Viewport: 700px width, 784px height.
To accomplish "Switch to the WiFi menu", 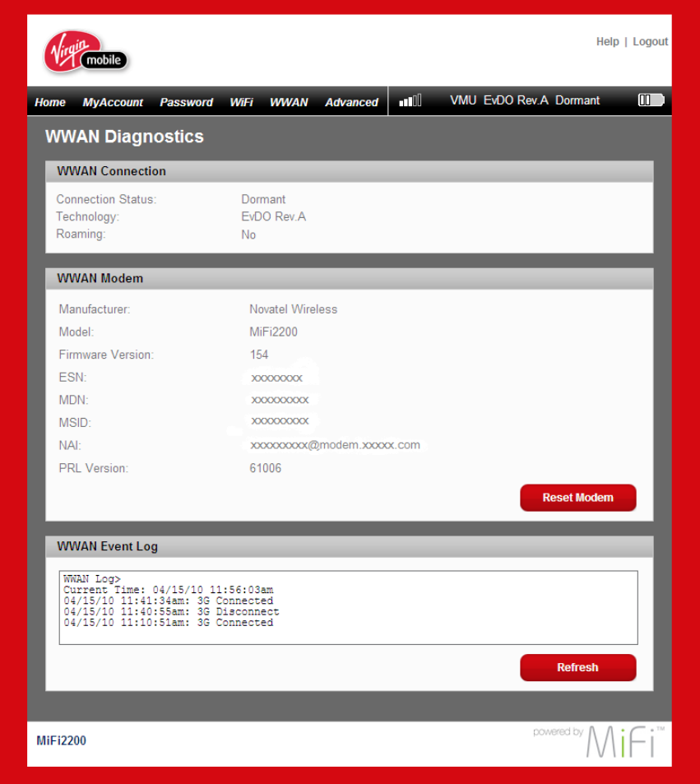I will 242,102.
